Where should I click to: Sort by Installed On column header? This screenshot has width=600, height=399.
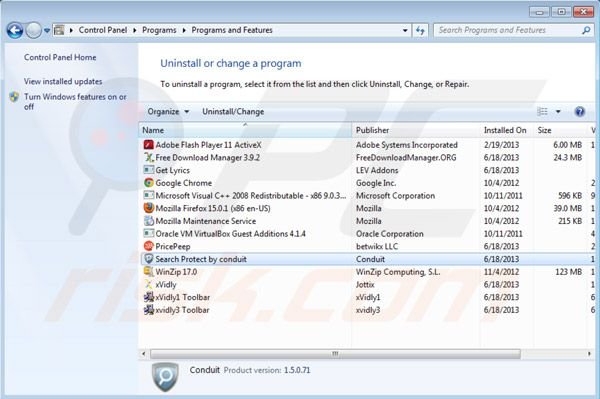pos(507,130)
